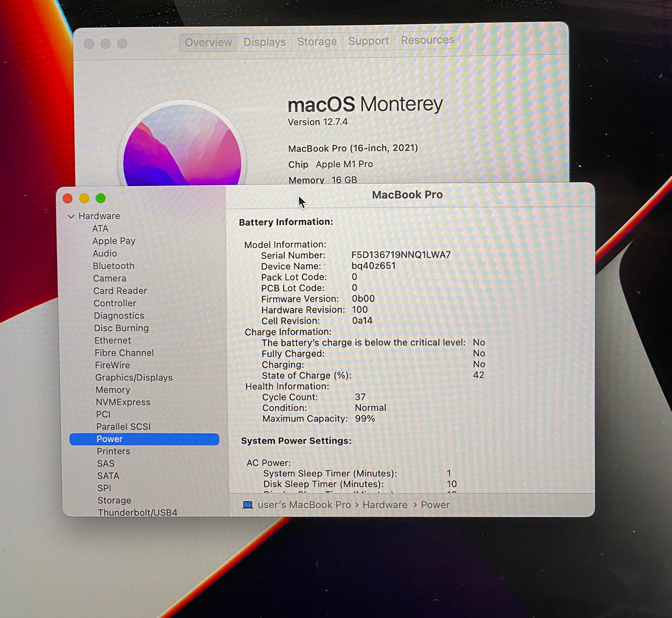
Task: Collapse the Hardware tree section
Action: (x=71, y=216)
